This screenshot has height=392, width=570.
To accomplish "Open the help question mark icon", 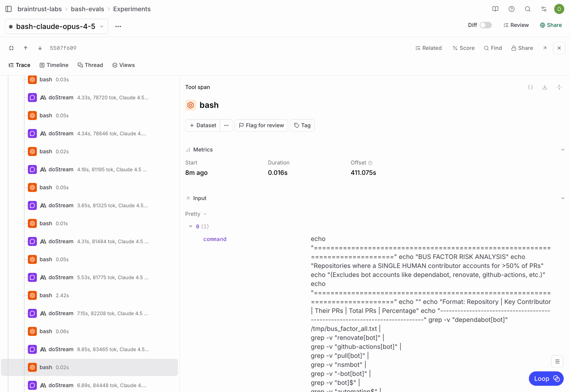I will [x=512, y=9].
